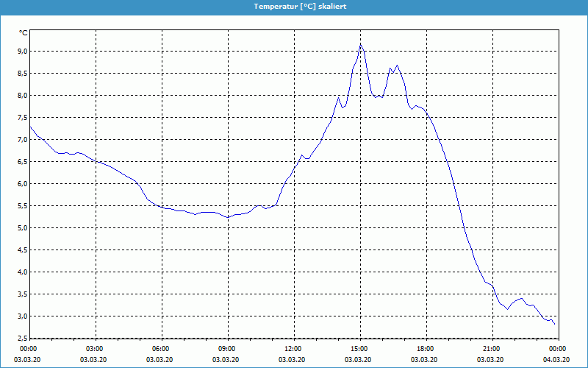Click the 9,0 value on the y-axis
Image resolution: width=588 pixels, height=368 pixels.
tap(23, 51)
